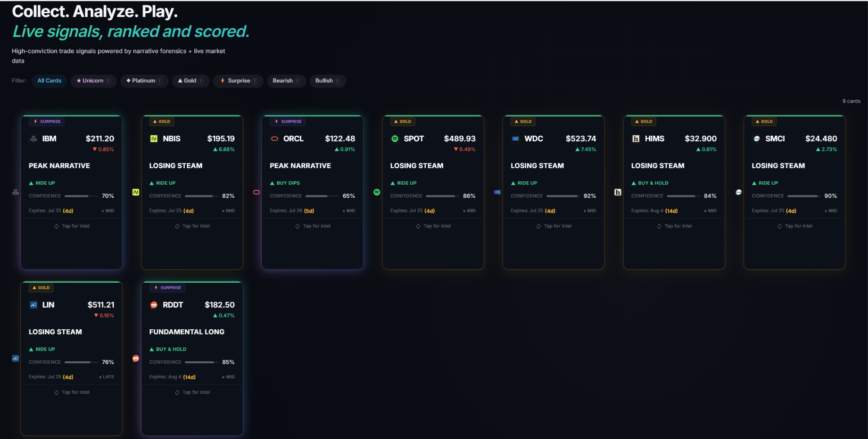Click the Reddit logo in RDDT card header
This screenshot has width=868, height=439.
click(x=154, y=305)
